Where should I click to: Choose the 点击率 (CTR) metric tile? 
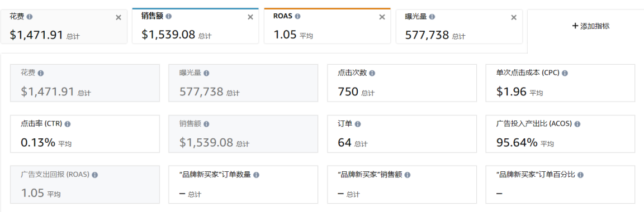(85, 134)
